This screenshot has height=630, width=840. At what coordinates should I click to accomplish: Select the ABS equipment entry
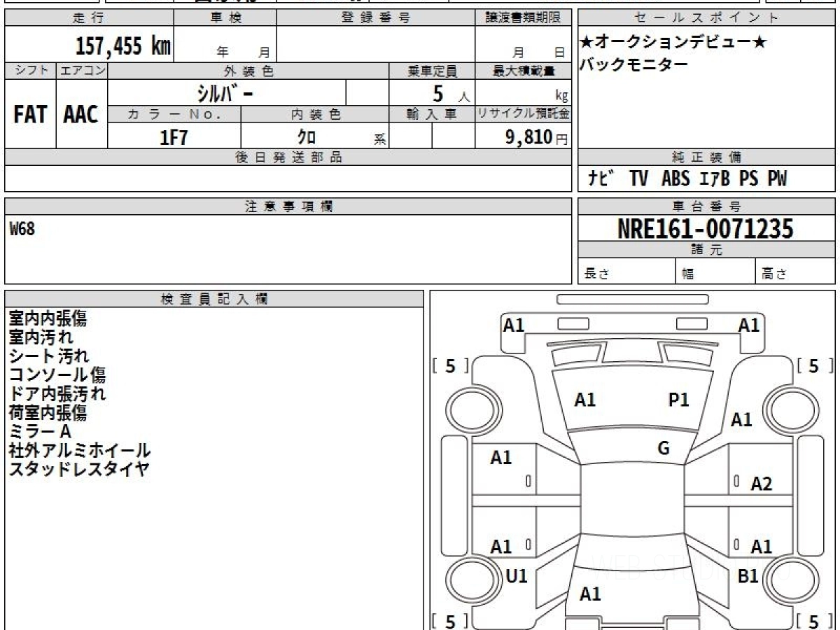(x=675, y=179)
